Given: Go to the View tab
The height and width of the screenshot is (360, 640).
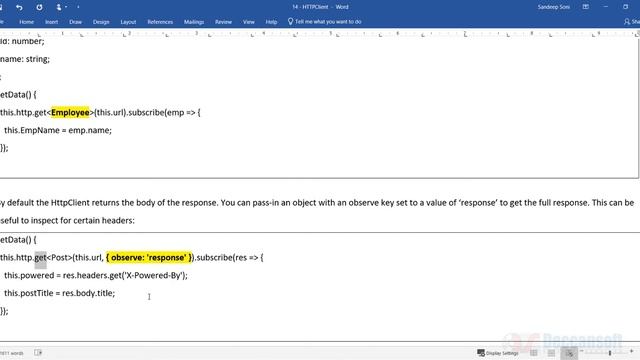Looking at the screenshot, I should 249,22.
